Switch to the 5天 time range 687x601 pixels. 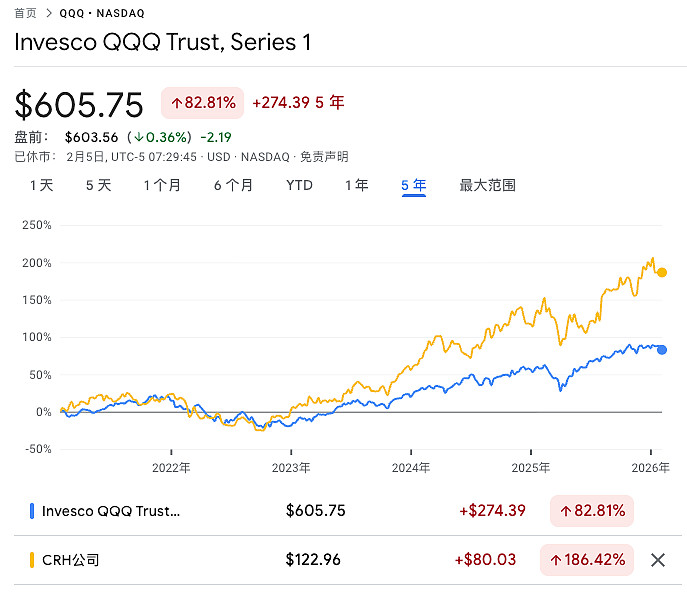pyautogui.click(x=98, y=185)
